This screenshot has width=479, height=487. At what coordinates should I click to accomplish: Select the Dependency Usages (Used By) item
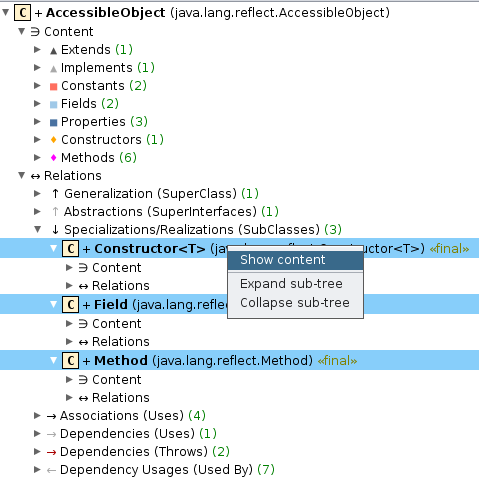(167, 470)
